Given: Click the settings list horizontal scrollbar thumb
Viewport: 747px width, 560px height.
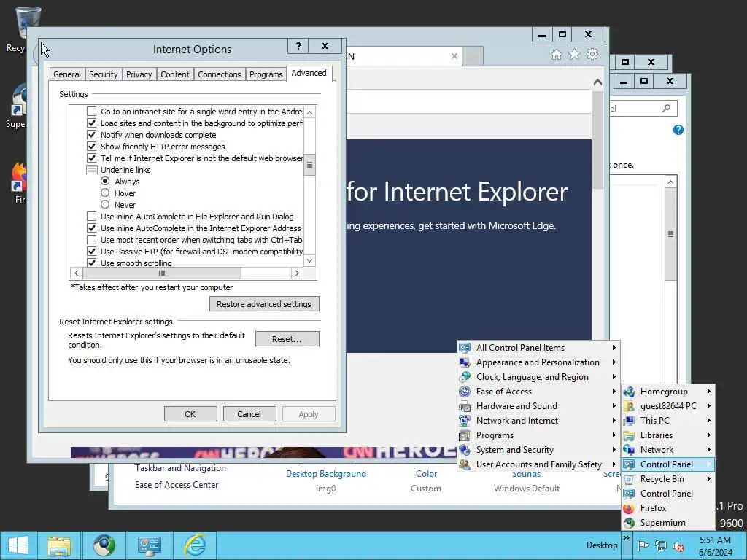Looking at the screenshot, I should click(x=161, y=273).
